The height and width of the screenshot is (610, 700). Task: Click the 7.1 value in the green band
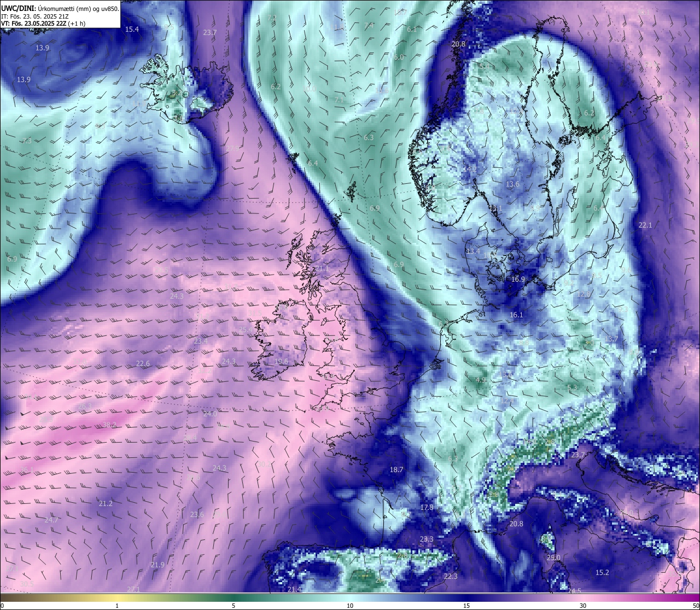coord(339,100)
